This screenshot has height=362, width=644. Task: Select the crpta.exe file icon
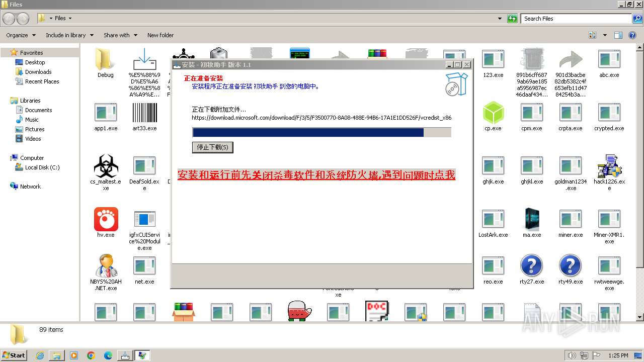(x=571, y=113)
